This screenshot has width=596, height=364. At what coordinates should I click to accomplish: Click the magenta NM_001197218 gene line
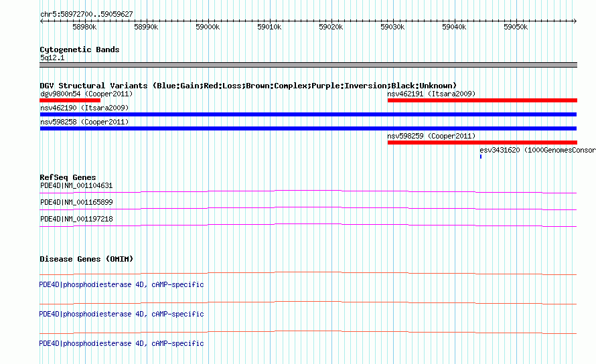308,223
